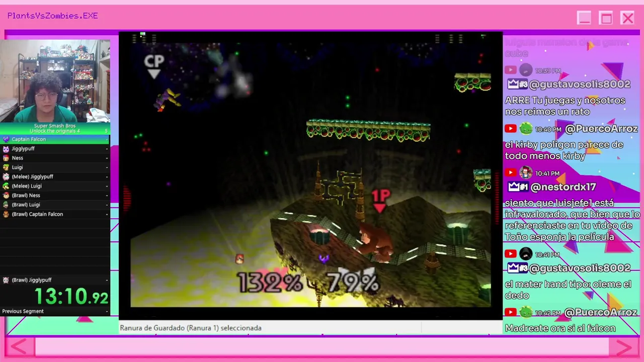644x362 pixels.
Task: Select the Jigglypuff split name in row two
Action: [x=23, y=149]
